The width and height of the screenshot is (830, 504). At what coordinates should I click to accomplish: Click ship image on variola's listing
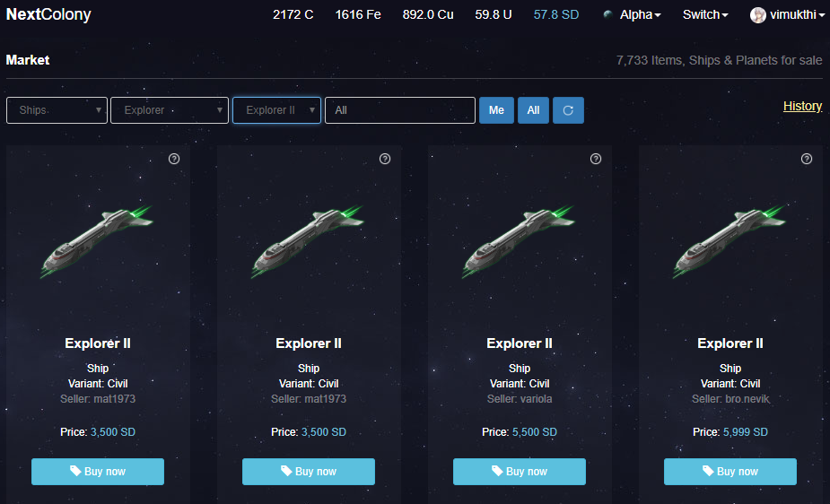click(520, 242)
